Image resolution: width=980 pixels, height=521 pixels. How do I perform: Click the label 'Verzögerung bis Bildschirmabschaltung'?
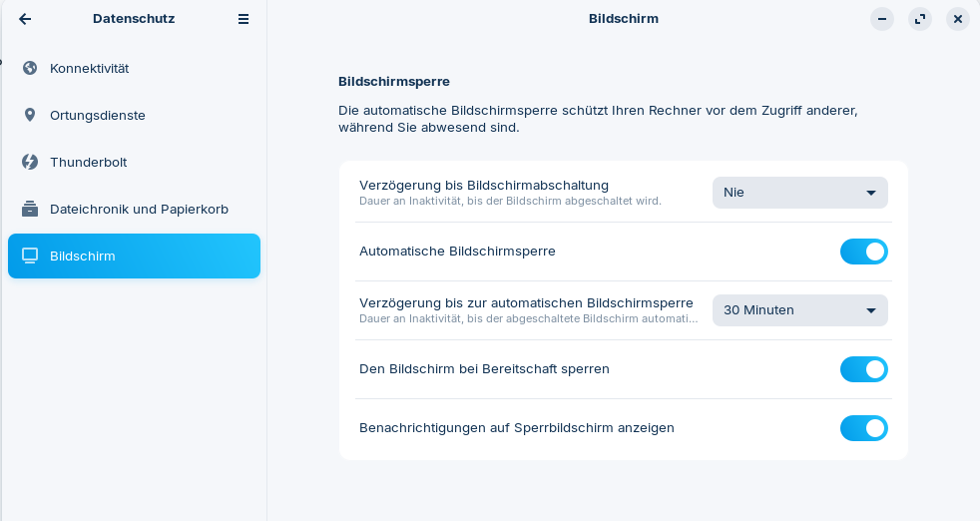click(x=484, y=185)
